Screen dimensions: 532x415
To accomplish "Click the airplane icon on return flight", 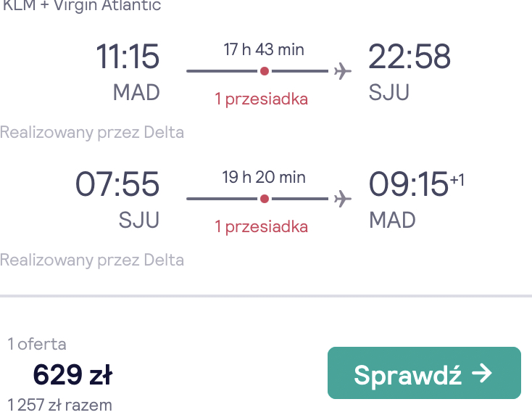I will (343, 199).
